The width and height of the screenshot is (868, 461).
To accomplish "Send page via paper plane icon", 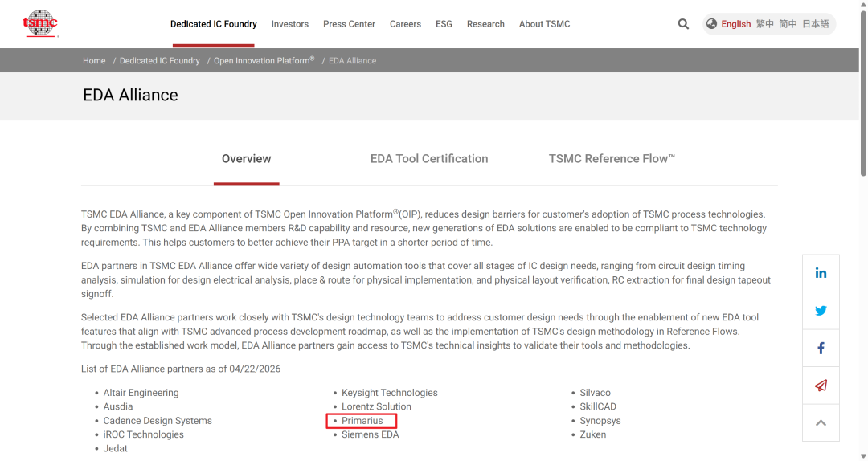I will tap(821, 386).
